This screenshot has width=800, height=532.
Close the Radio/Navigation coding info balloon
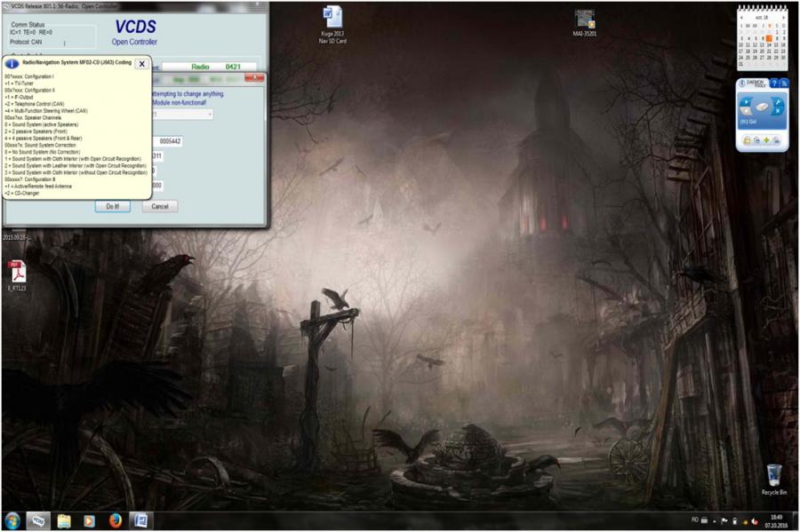(x=141, y=64)
